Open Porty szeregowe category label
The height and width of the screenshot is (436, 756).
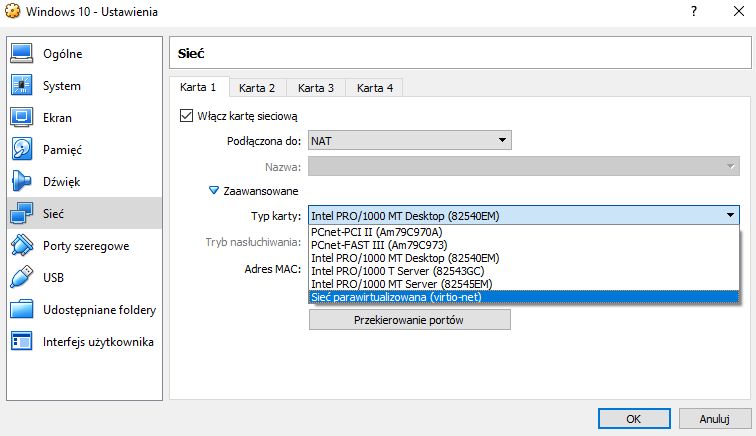pos(86,245)
